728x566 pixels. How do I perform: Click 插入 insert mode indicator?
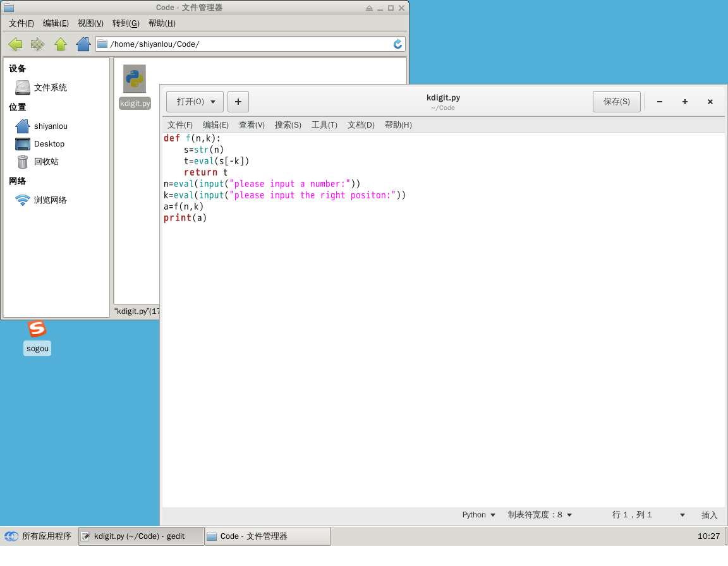pyautogui.click(x=709, y=515)
